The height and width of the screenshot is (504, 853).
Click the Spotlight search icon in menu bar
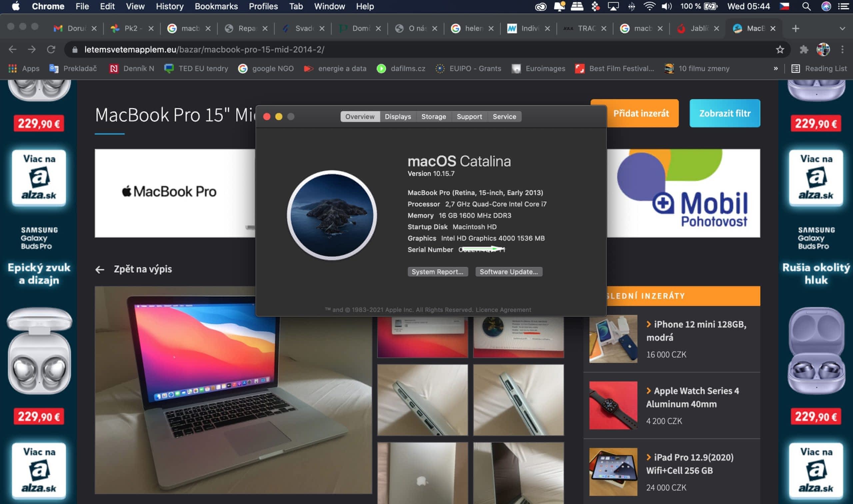click(806, 6)
